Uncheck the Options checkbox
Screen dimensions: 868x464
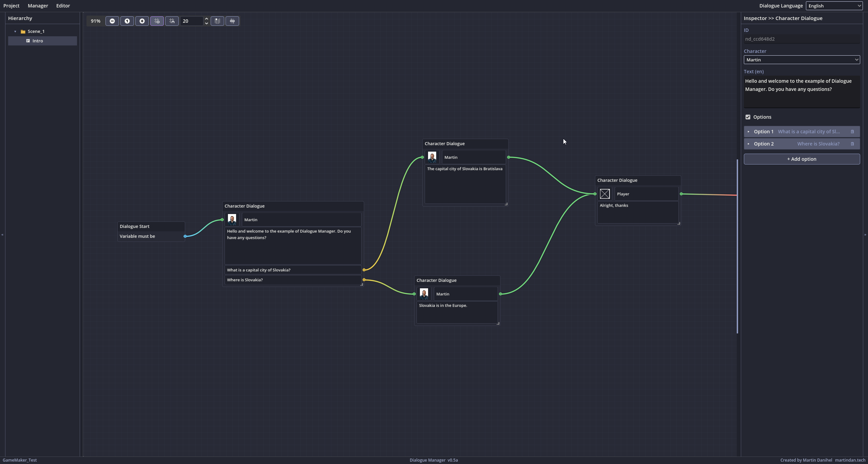(x=748, y=117)
